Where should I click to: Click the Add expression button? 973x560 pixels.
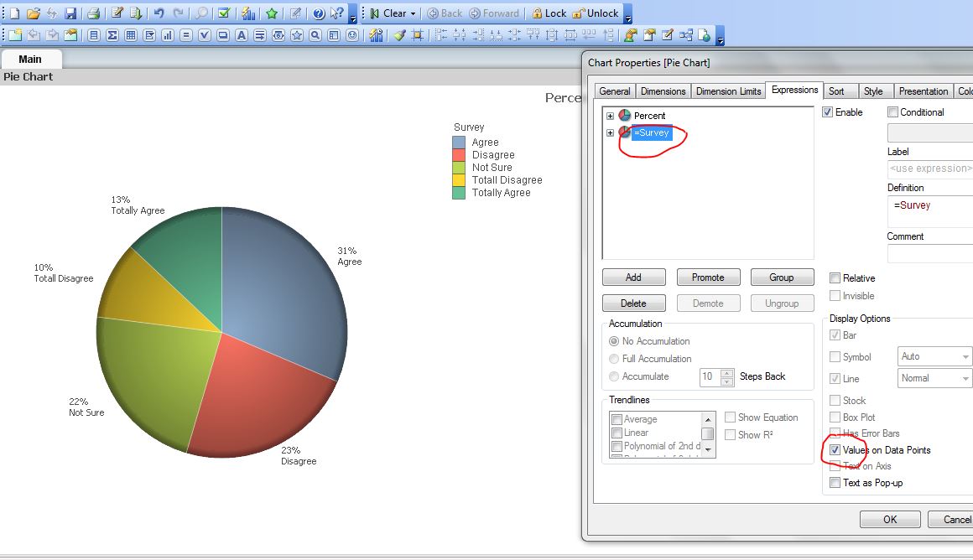[x=633, y=277]
